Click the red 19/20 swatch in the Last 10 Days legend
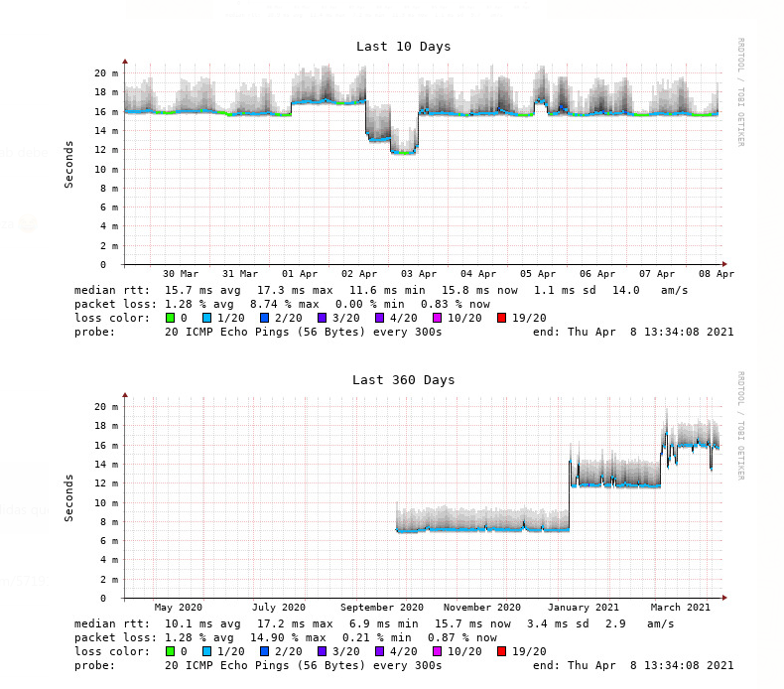This screenshot has height=689, width=784. (x=502, y=318)
